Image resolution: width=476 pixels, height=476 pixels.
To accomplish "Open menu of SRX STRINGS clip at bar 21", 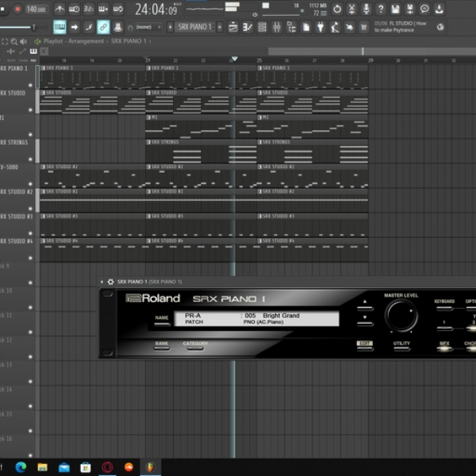I will coord(148,142).
